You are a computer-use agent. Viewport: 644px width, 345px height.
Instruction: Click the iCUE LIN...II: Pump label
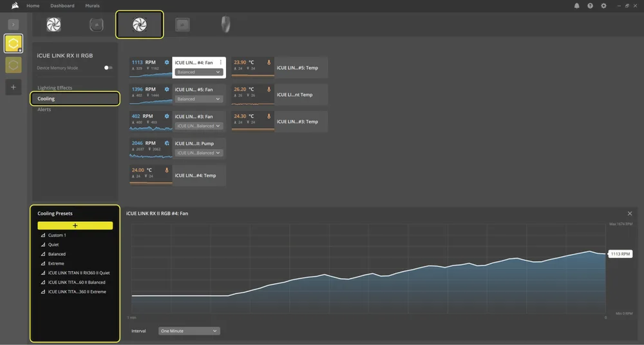point(194,144)
